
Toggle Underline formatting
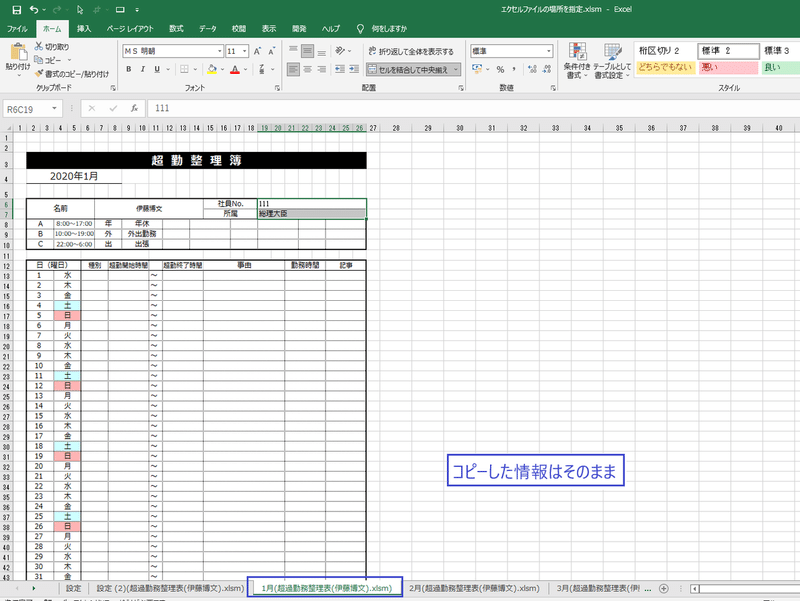coord(157,69)
